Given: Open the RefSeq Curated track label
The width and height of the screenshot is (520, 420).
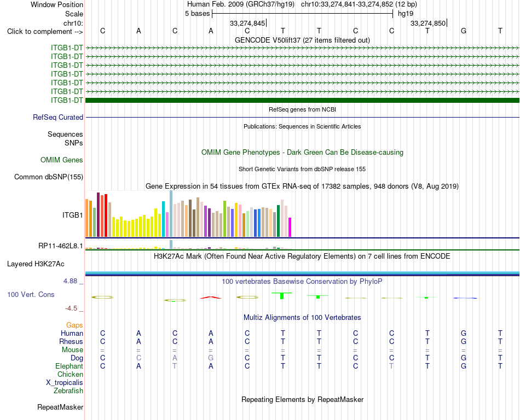Looking at the screenshot, I should (58, 117).
